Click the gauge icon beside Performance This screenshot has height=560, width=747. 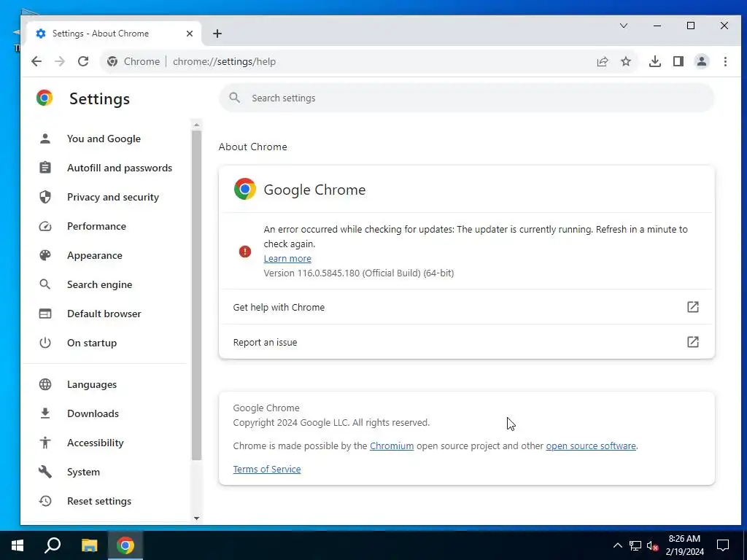pyautogui.click(x=45, y=226)
